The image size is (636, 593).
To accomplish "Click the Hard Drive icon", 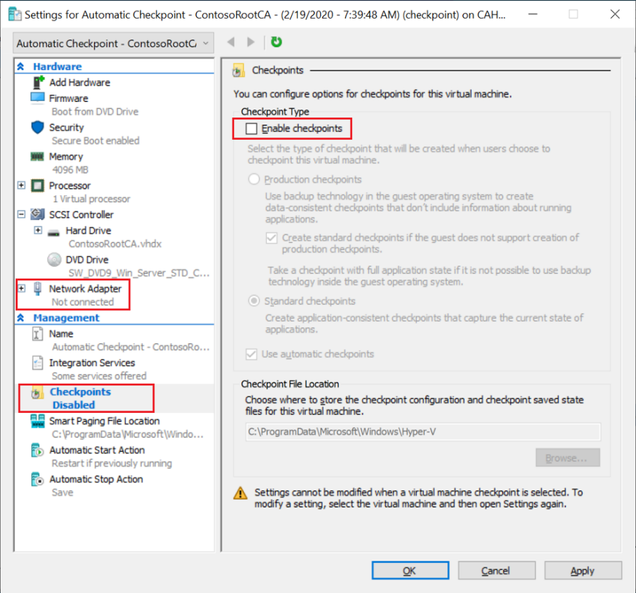I will [x=54, y=233].
